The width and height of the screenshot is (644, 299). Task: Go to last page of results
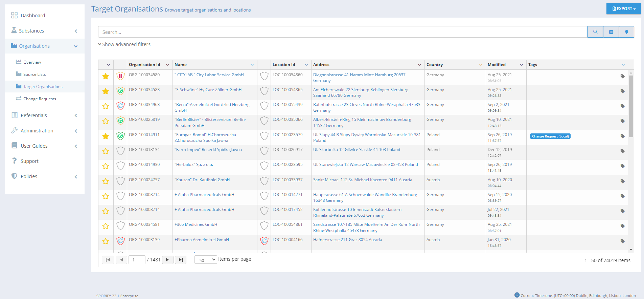pos(181,260)
